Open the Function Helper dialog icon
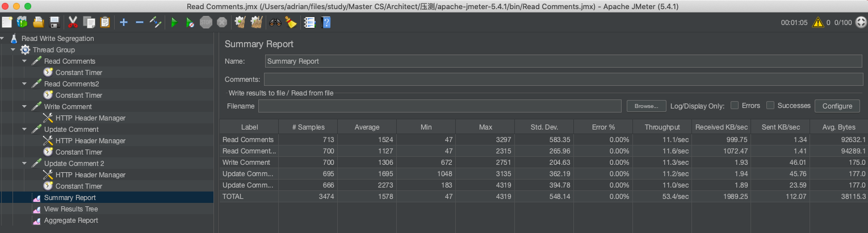868x233 pixels. pyautogui.click(x=309, y=23)
